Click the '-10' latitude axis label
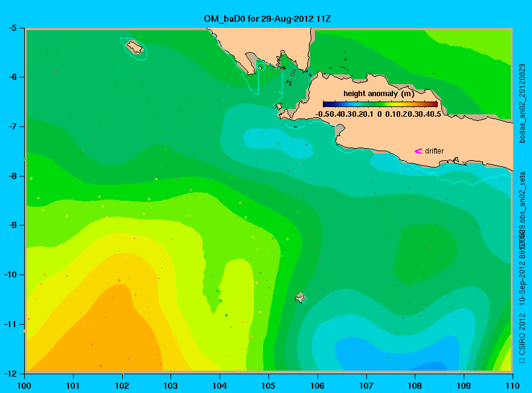Viewport: 532px width, 393px height. (x=10, y=274)
